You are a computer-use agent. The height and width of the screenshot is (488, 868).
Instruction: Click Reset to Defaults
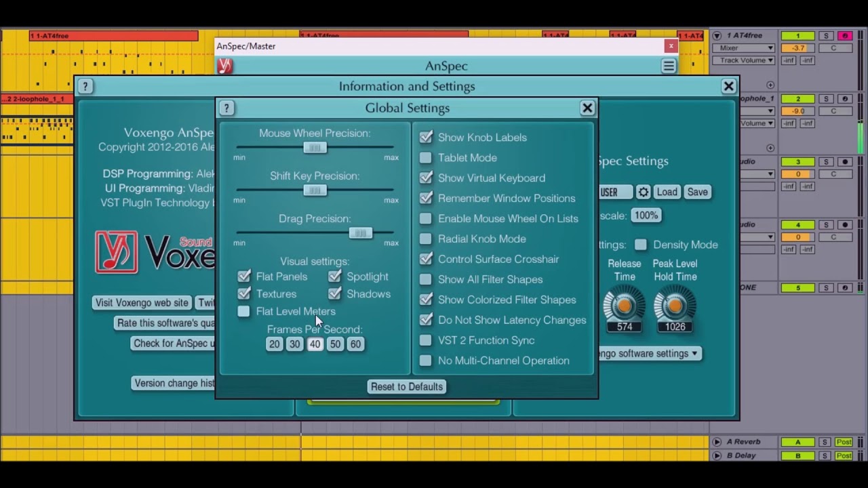407,386
